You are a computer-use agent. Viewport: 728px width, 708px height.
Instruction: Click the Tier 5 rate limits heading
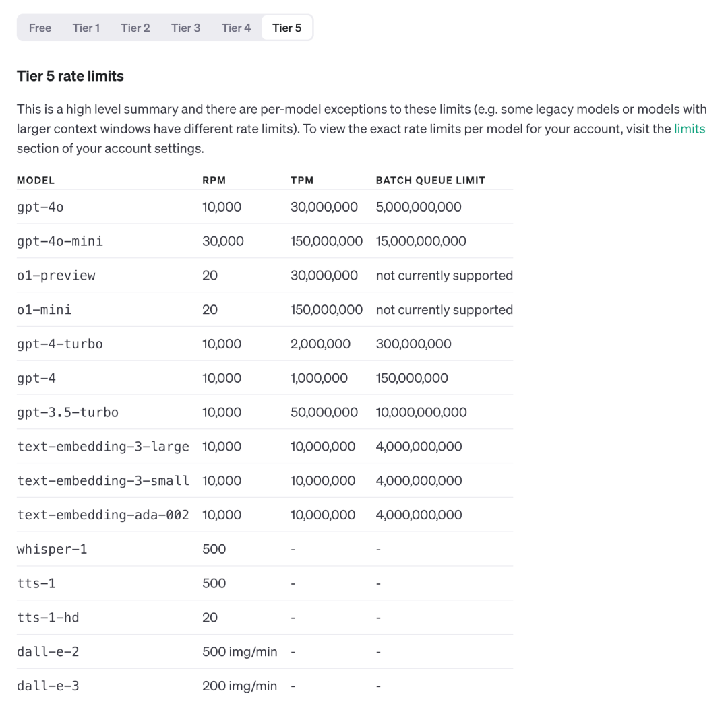click(x=70, y=76)
